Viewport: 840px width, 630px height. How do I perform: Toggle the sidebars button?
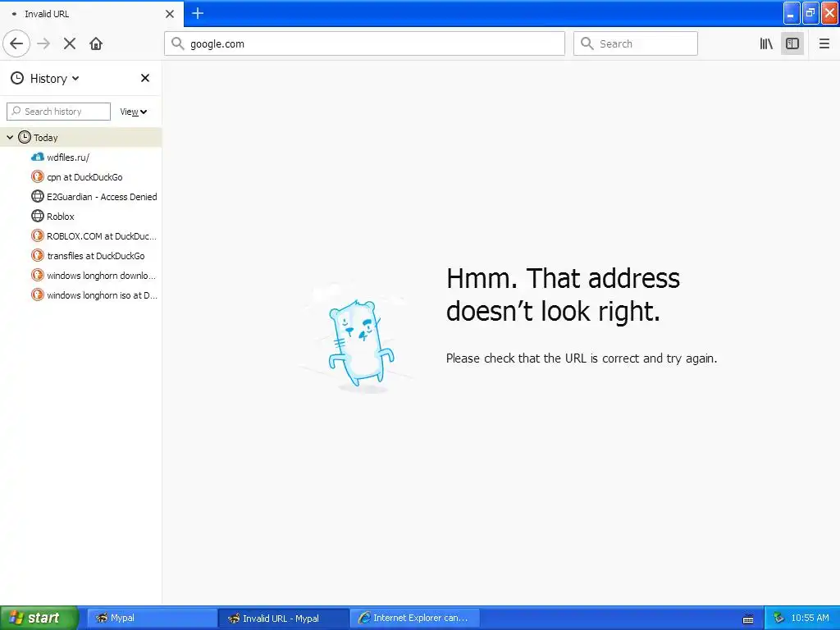click(792, 43)
